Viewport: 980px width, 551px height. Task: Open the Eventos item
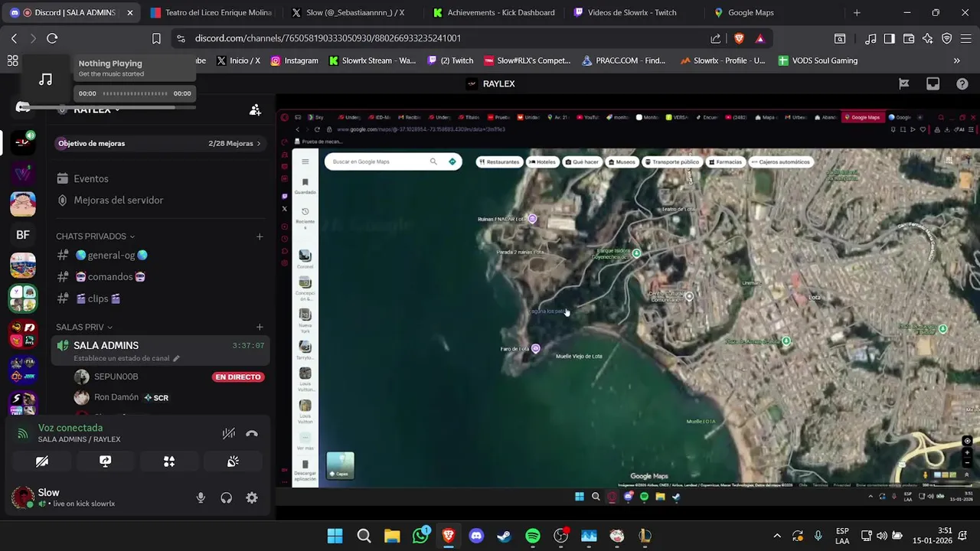click(x=160, y=179)
